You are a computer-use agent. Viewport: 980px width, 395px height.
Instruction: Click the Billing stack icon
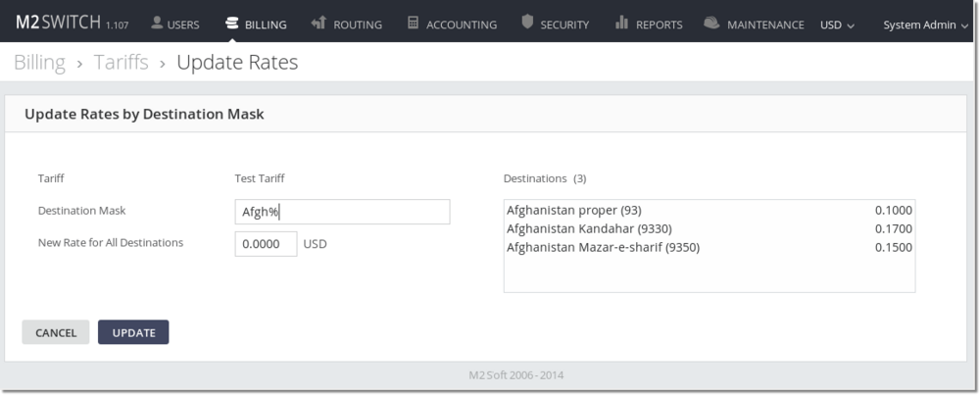(231, 23)
